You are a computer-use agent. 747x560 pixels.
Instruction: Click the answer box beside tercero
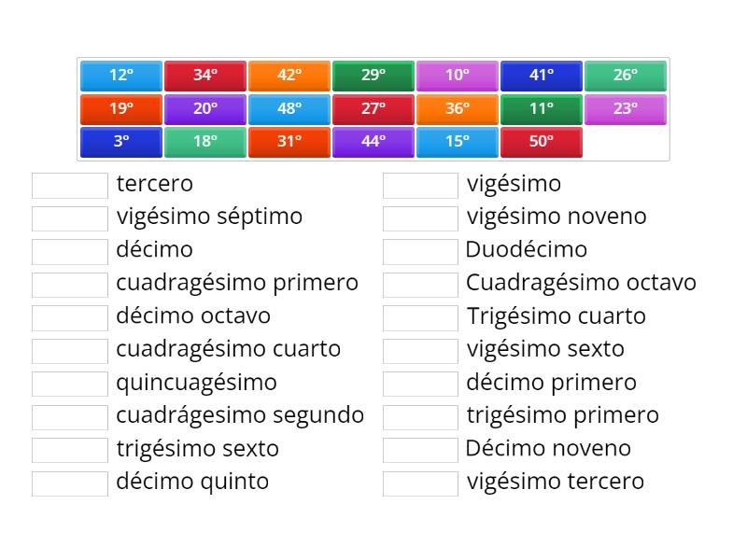click(x=70, y=185)
